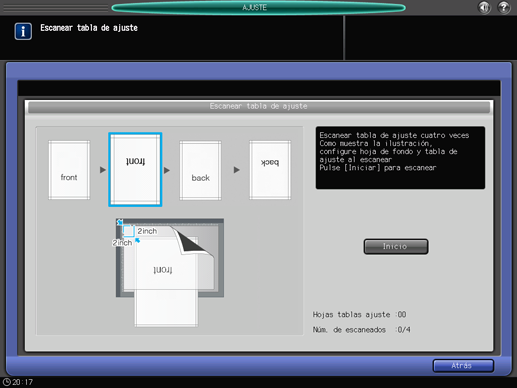This screenshot has width=517, height=388.
Task: Select the highlighted upside-down front page thumbnail
Action: point(135,169)
